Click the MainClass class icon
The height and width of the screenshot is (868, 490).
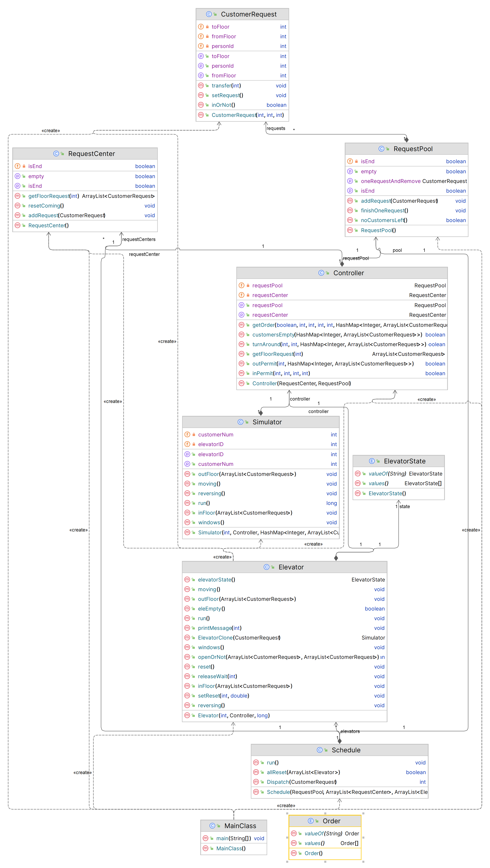click(212, 825)
